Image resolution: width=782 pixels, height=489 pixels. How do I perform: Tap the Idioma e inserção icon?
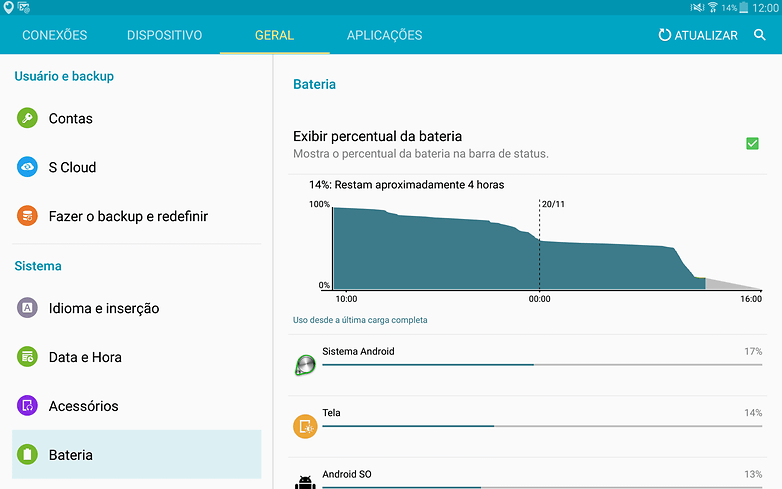pyautogui.click(x=27, y=308)
